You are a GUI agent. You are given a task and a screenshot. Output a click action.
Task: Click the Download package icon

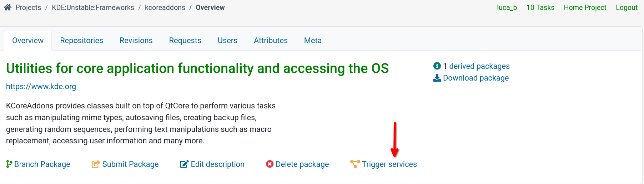coord(437,78)
